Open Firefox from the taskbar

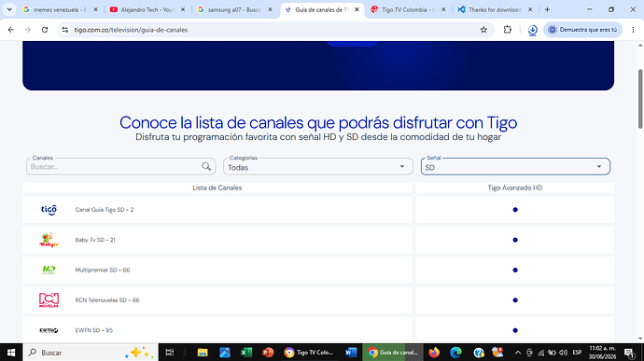pos(434,353)
